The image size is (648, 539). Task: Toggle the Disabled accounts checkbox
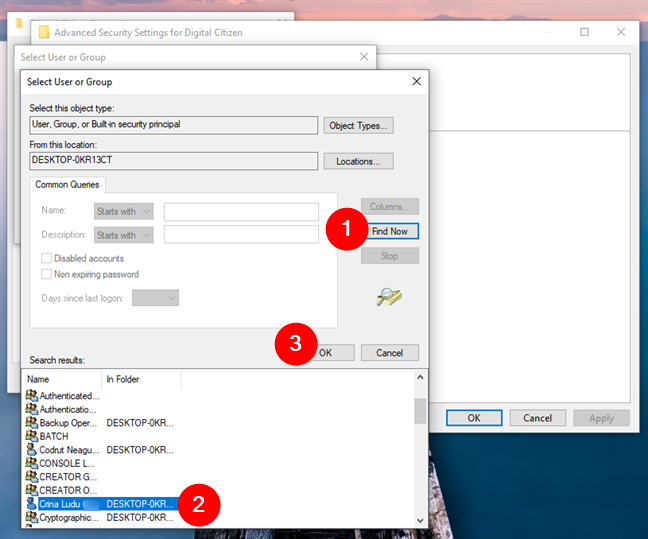[x=47, y=258]
